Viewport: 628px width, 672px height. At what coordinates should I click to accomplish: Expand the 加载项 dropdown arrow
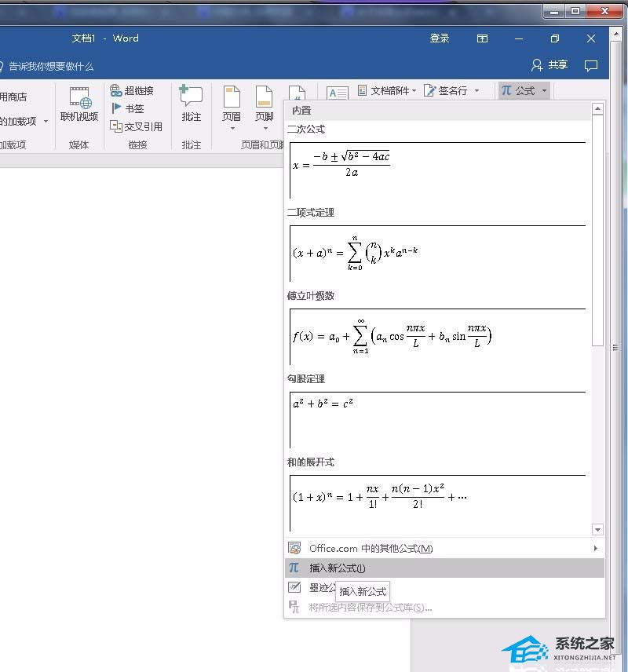tap(46, 121)
